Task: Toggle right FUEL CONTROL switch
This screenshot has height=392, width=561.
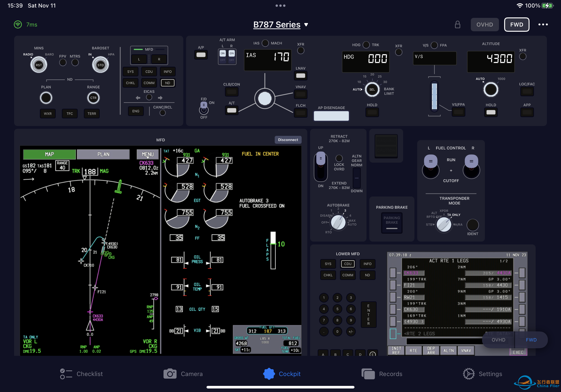Action: click(471, 167)
